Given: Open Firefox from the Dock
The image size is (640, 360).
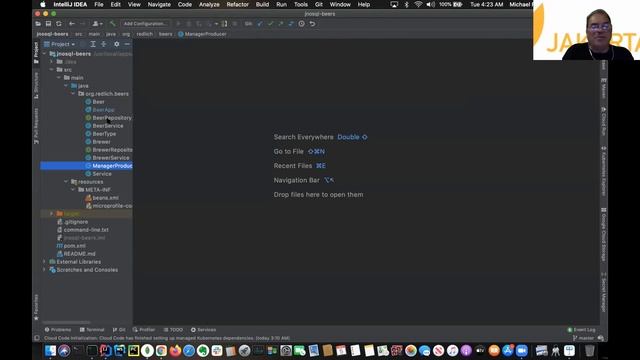Looking at the screenshot, I should click(175, 351).
